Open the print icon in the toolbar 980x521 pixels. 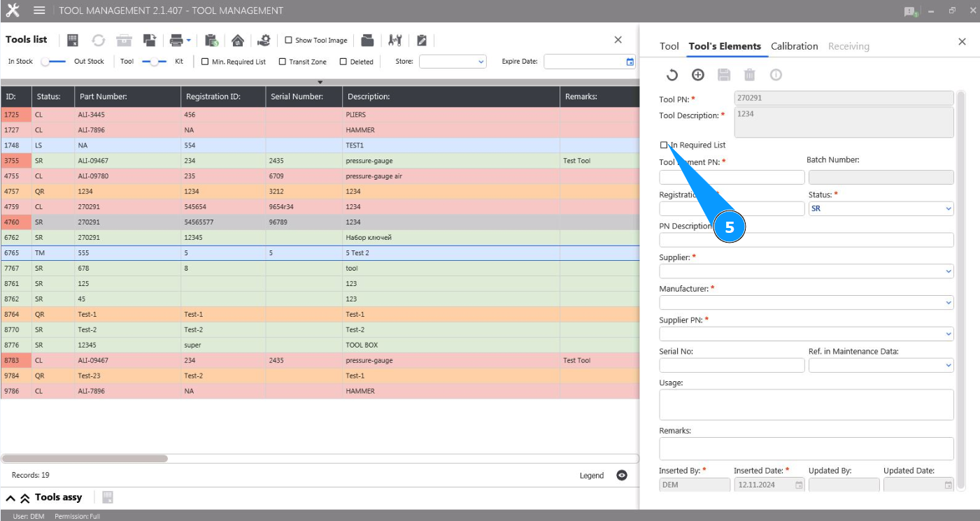coord(176,41)
